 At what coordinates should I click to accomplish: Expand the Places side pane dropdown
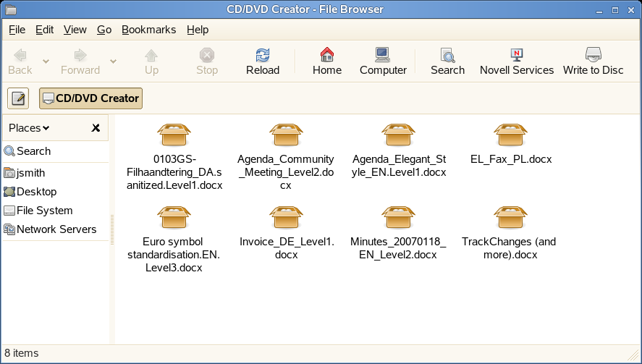tap(29, 128)
